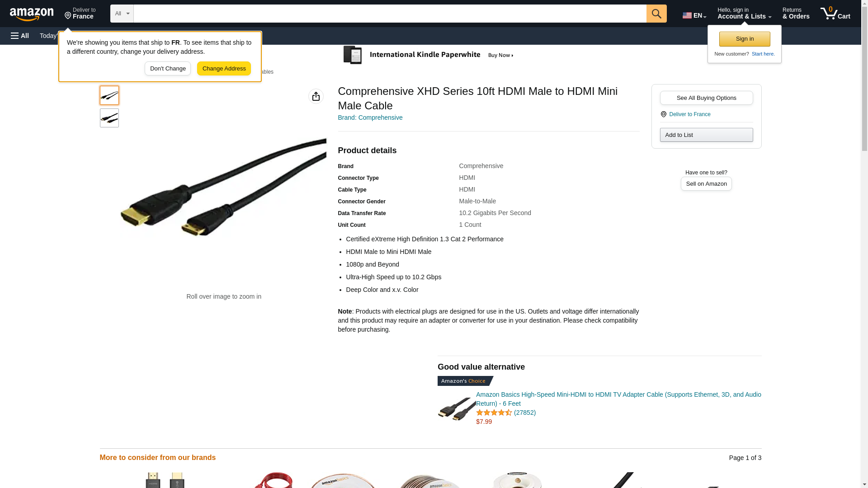Click the Amazon logo
The image size is (868, 488).
coord(32,14)
